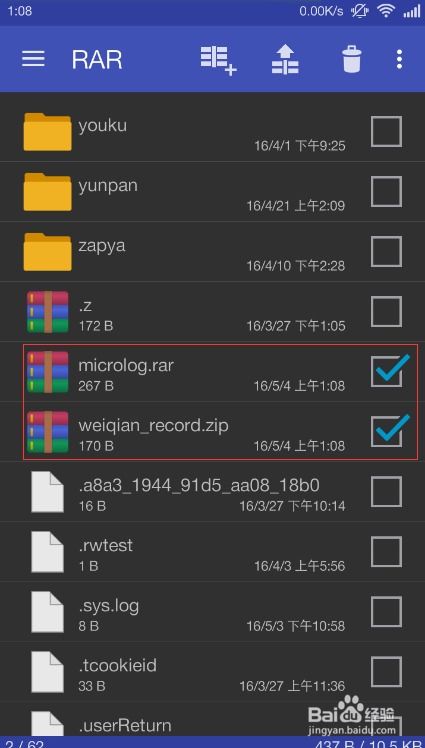Open weiqian_record.zip archive

click(212, 431)
